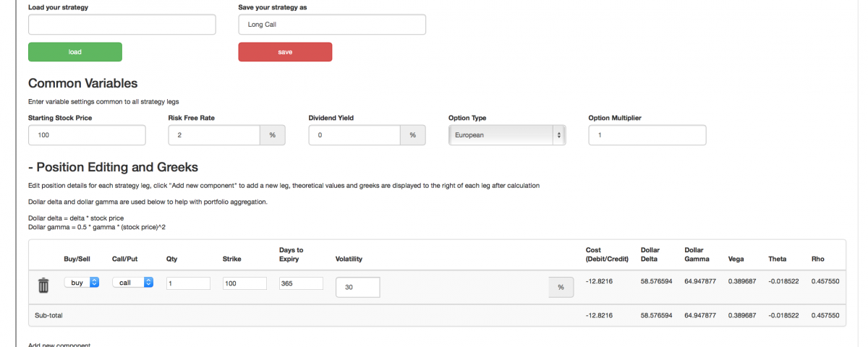Viewport: 868px width, 347px height.
Task: Click the percent sign in the Volatility row
Action: [x=561, y=287]
